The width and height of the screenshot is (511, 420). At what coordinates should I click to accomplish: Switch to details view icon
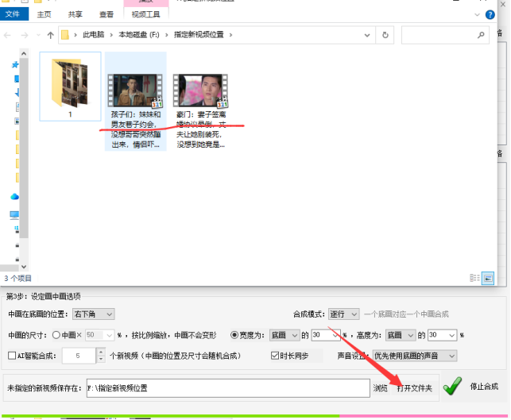(x=474, y=278)
